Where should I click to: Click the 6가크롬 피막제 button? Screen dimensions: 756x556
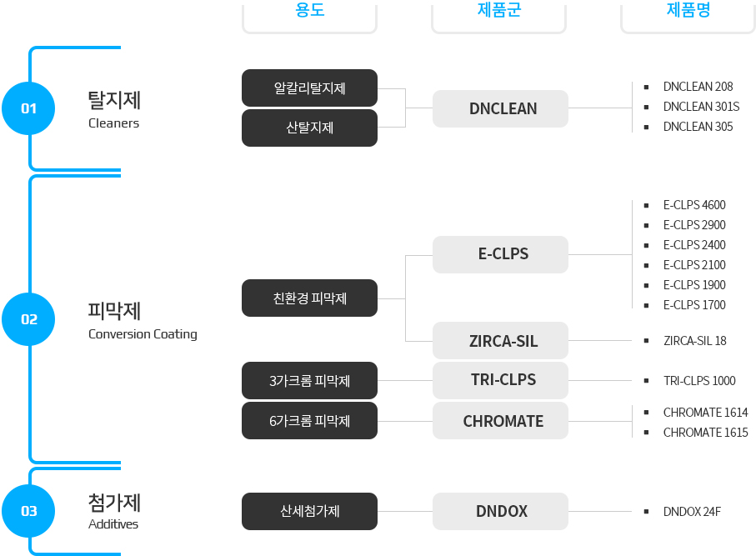[x=309, y=421]
